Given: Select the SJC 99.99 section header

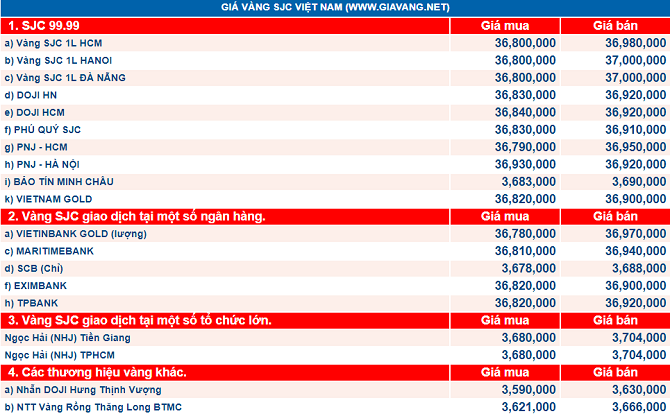Looking at the screenshot, I should tap(44, 26).
